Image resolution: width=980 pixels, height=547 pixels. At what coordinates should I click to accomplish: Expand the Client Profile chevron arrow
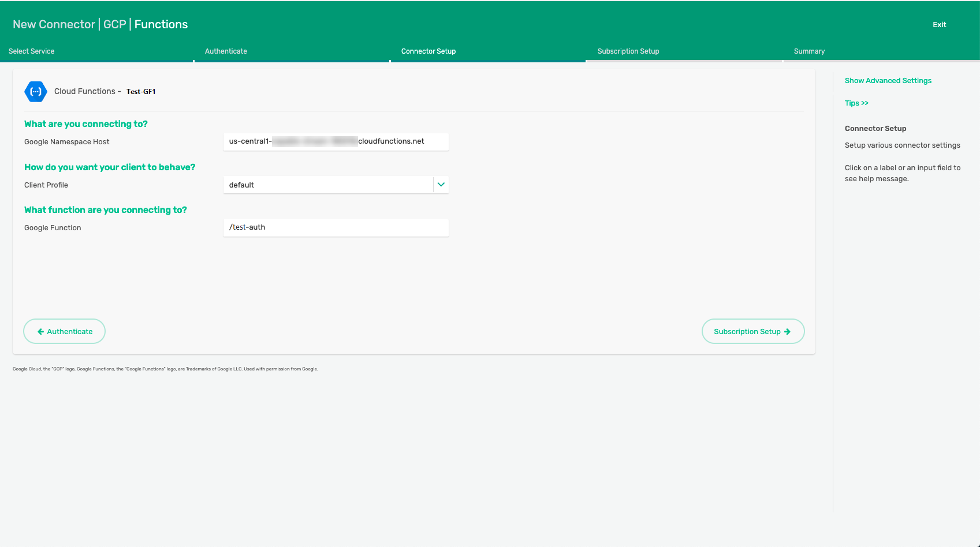click(x=441, y=185)
